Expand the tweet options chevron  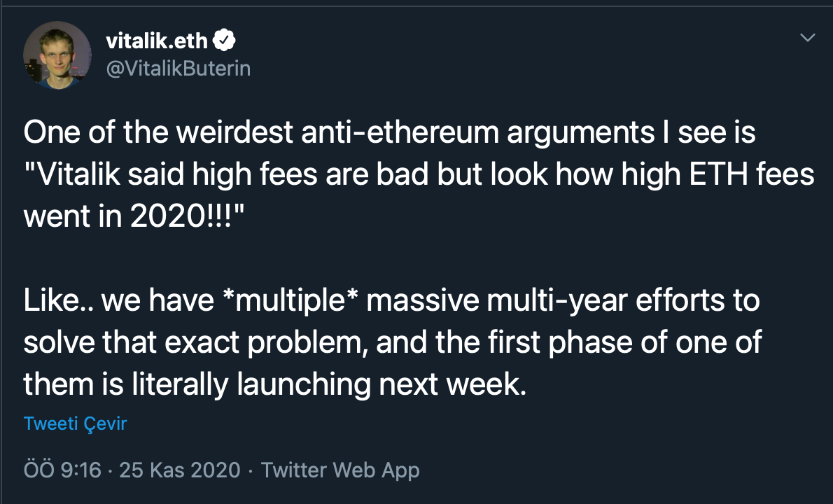(807, 38)
